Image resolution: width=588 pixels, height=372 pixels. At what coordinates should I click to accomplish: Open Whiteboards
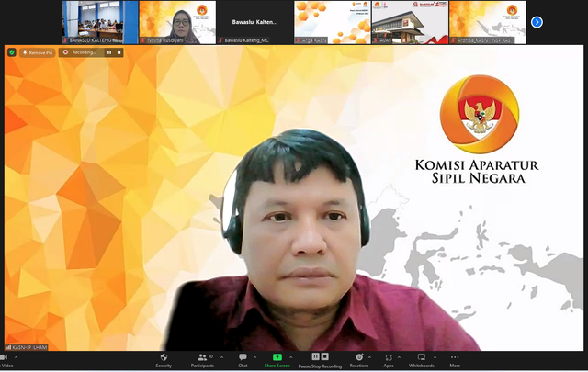[422, 360]
